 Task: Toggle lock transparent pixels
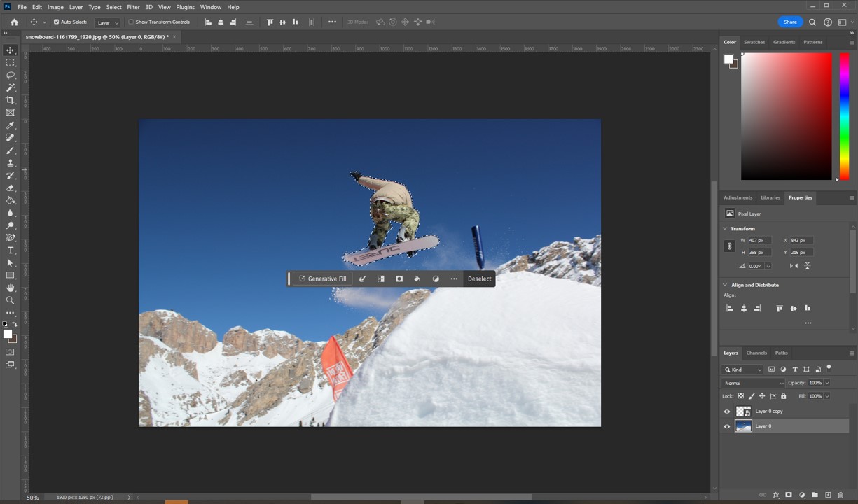741,396
